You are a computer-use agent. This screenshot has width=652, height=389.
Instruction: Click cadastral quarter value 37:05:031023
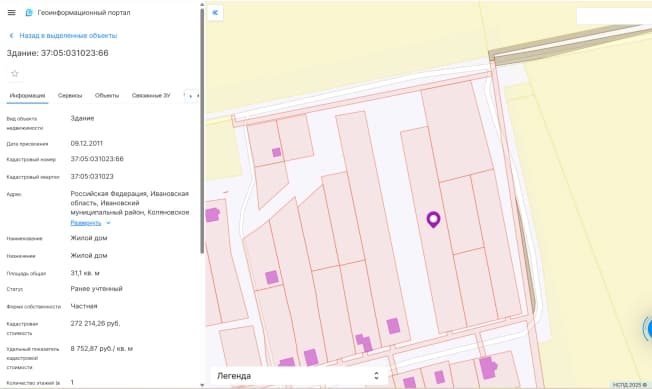click(92, 176)
